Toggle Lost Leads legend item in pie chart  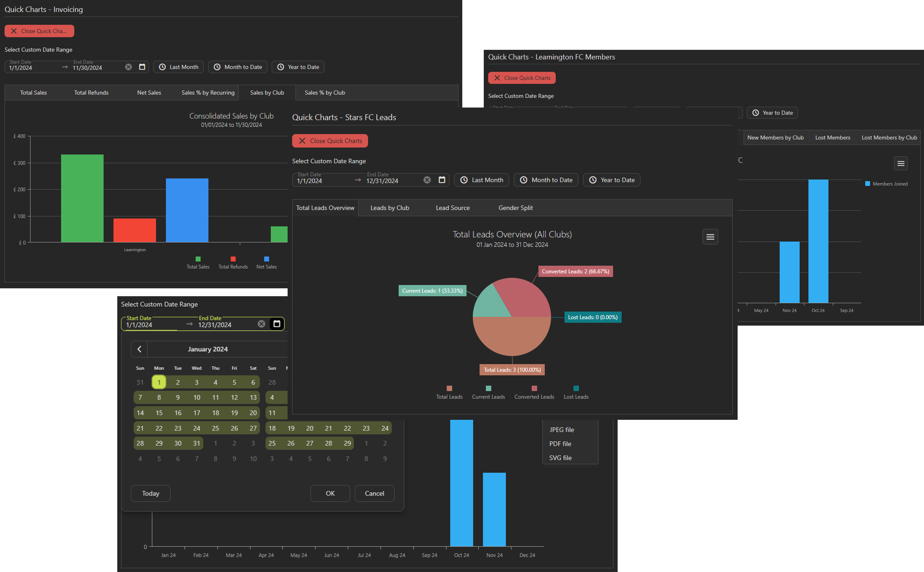[x=576, y=396]
